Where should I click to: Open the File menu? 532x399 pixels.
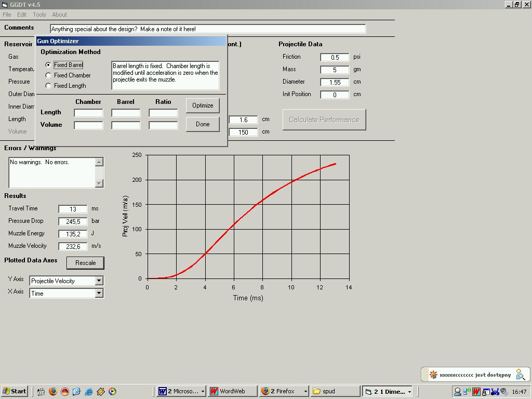click(7, 15)
